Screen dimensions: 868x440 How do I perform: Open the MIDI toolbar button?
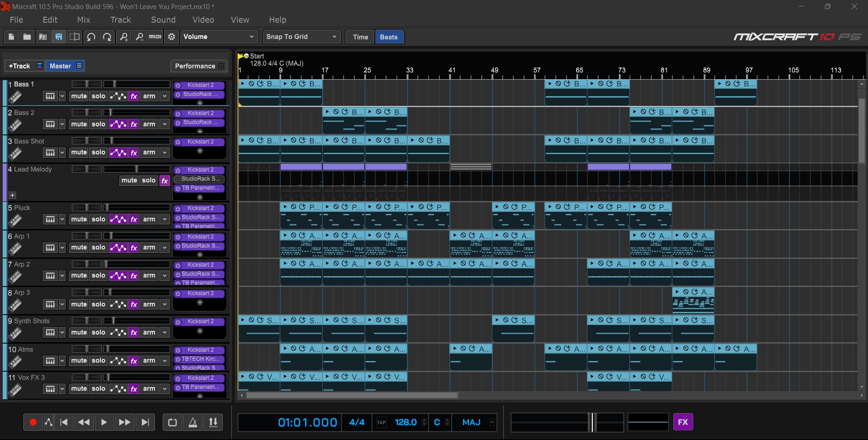(x=155, y=37)
